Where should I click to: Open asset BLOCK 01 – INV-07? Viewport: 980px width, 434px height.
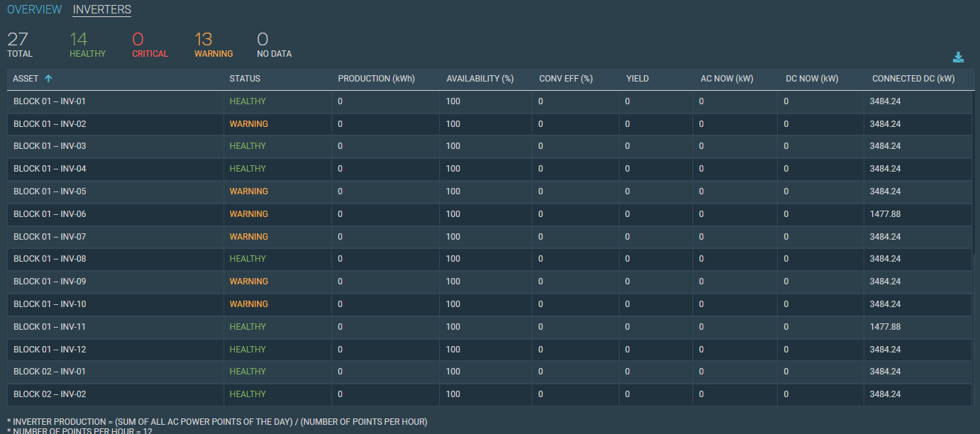(50, 237)
